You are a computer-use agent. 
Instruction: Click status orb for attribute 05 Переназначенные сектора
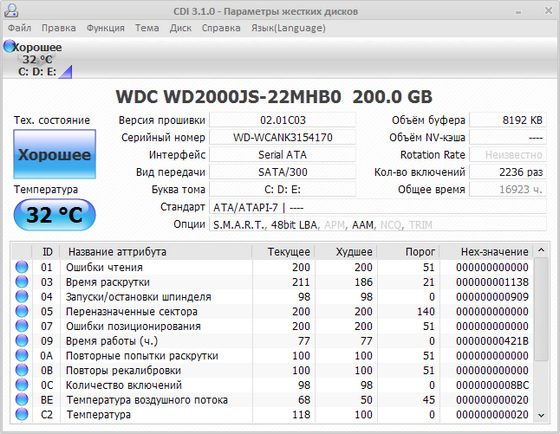[x=22, y=311]
